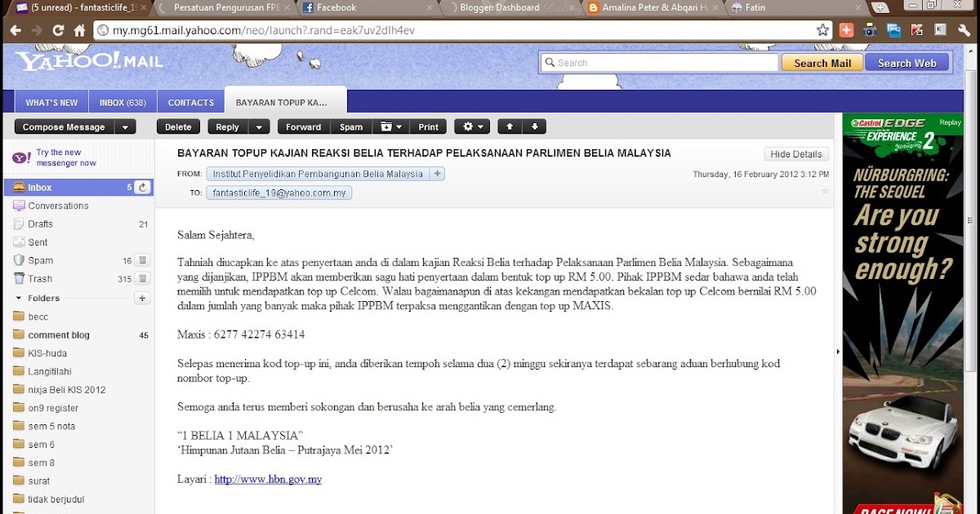This screenshot has width=980, height=514.
Task: Open the Sent folder
Action: click(x=38, y=242)
